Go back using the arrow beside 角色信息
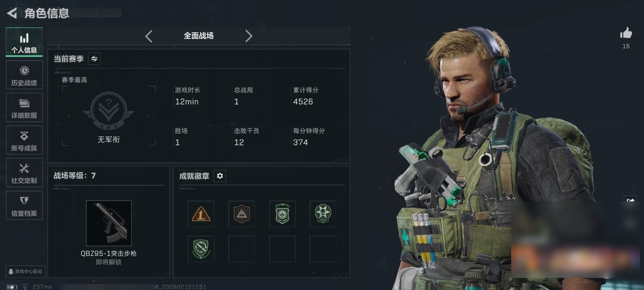 click(12, 13)
